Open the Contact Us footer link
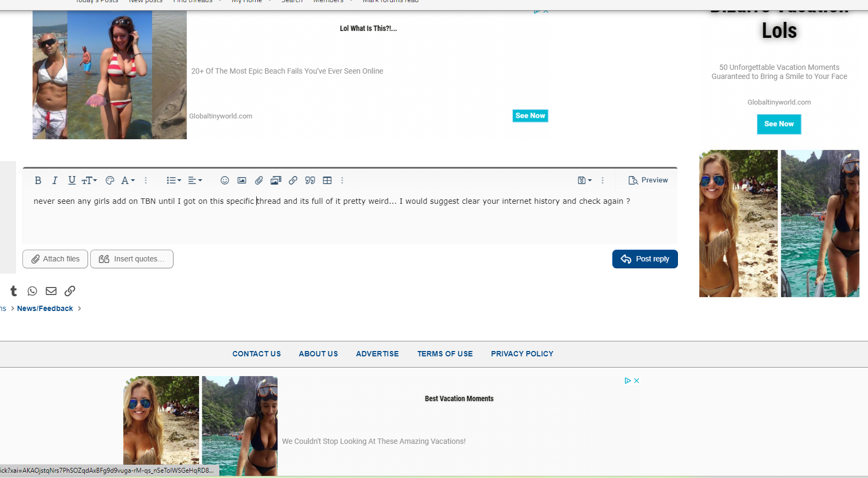This screenshot has height=478, width=868. [257, 354]
